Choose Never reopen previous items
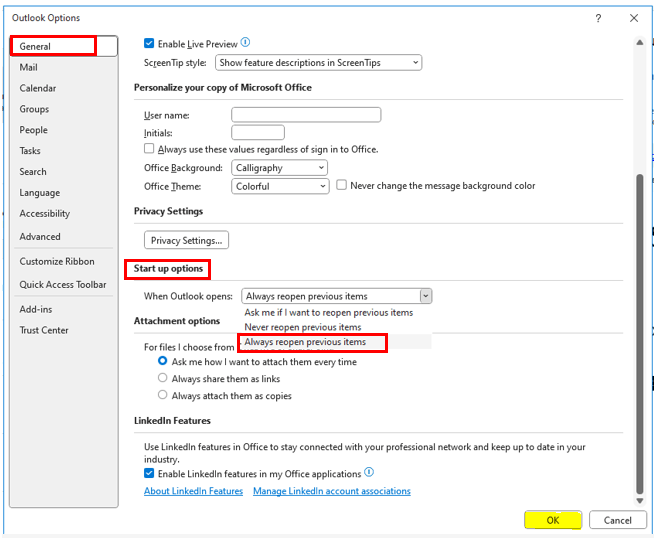The width and height of the screenshot is (654, 539). click(x=303, y=327)
